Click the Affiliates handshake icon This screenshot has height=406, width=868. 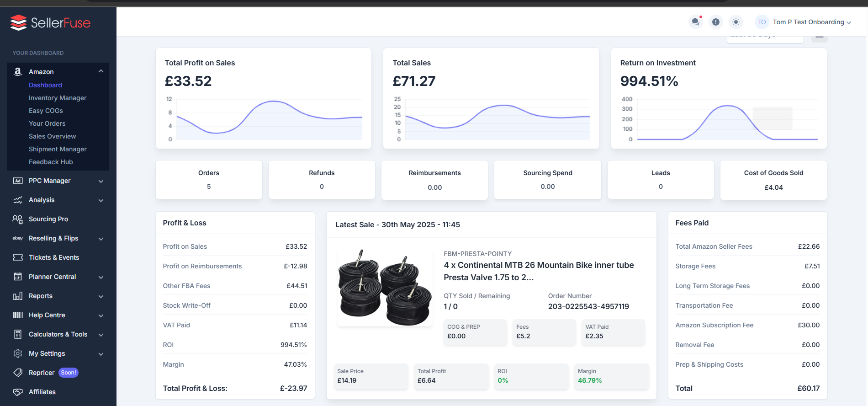pos(18,392)
